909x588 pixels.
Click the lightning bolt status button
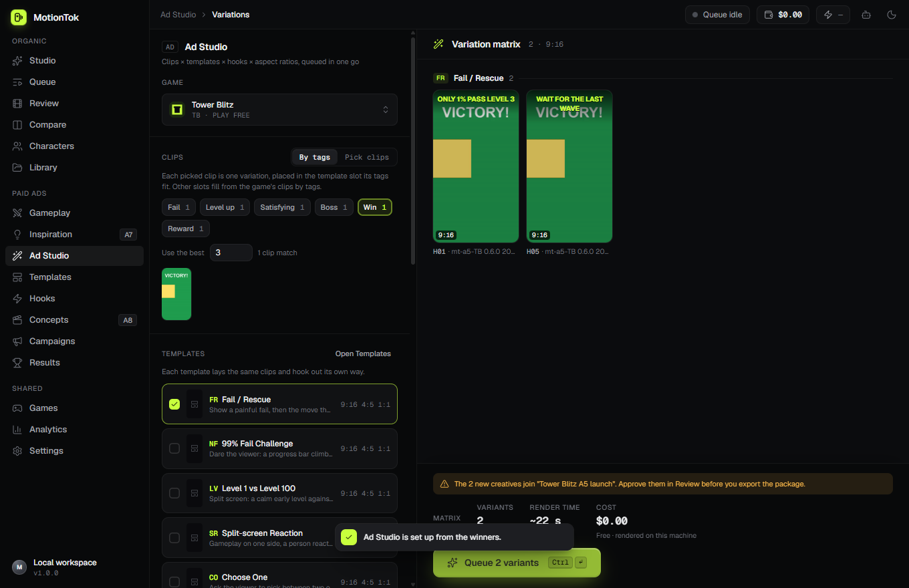click(x=833, y=15)
